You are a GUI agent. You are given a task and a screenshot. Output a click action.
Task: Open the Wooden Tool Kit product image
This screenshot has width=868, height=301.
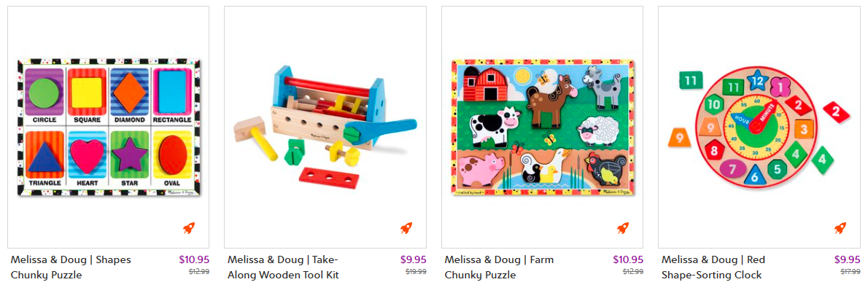coord(325,128)
